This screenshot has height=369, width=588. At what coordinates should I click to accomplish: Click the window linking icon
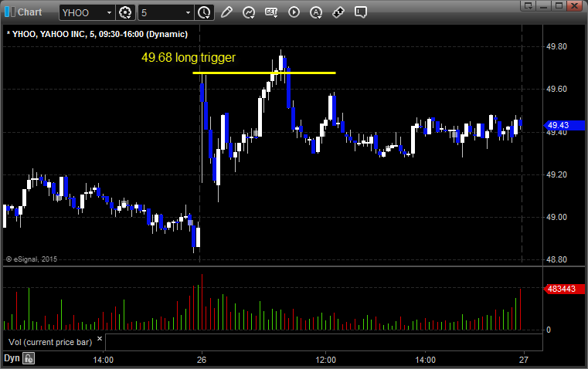click(x=338, y=12)
